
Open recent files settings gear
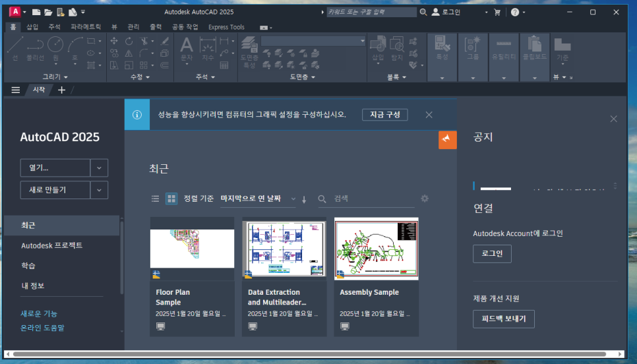tap(425, 198)
